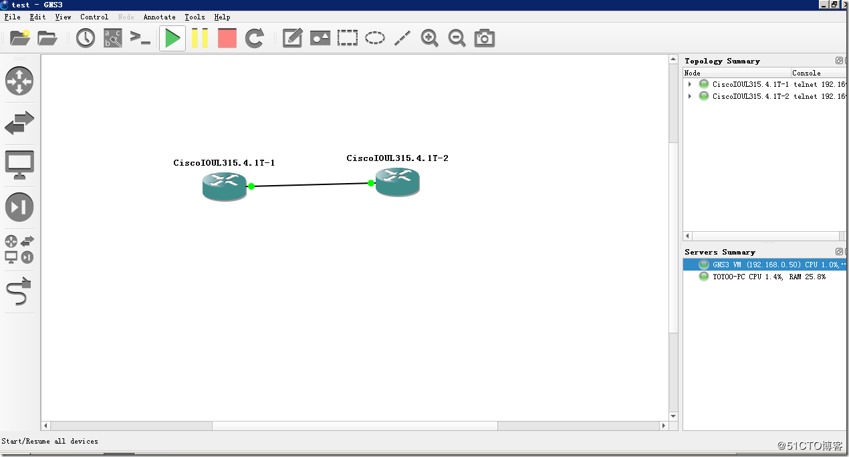Click the Node column header

click(737, 73)
